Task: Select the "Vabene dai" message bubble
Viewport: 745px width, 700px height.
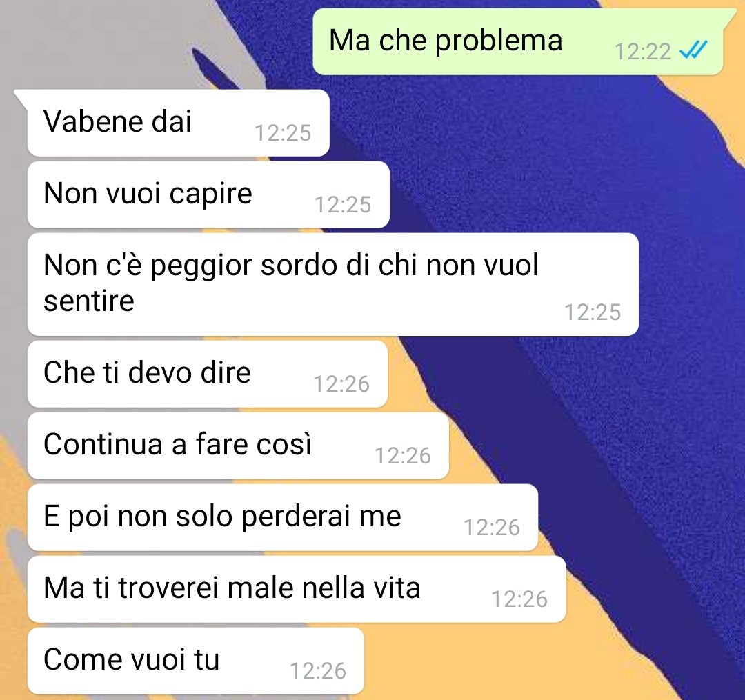Action: tap(178, 123)
